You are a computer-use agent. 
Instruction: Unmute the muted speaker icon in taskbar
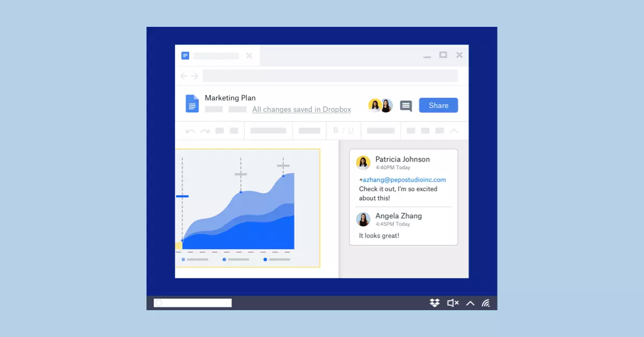pyautogui.click(x=453, y=303)
